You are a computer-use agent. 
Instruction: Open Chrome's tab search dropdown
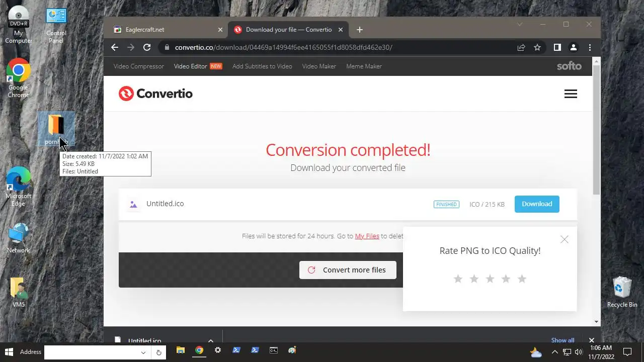(x=520, y=24)
